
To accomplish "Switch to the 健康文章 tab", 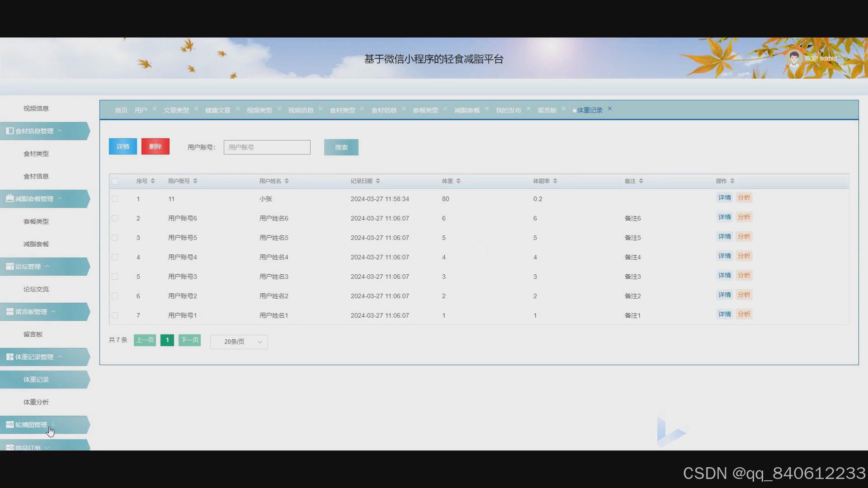I will tap(217, 110).
